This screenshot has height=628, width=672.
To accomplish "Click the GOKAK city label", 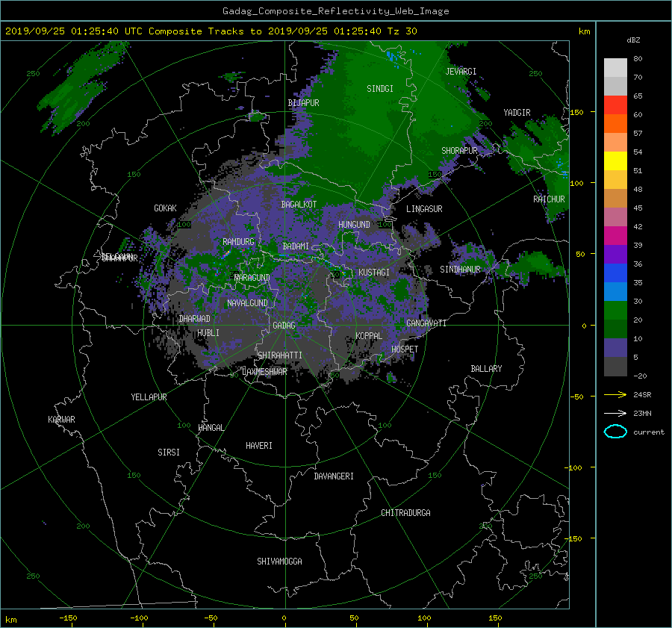I will tap(165, 208).
